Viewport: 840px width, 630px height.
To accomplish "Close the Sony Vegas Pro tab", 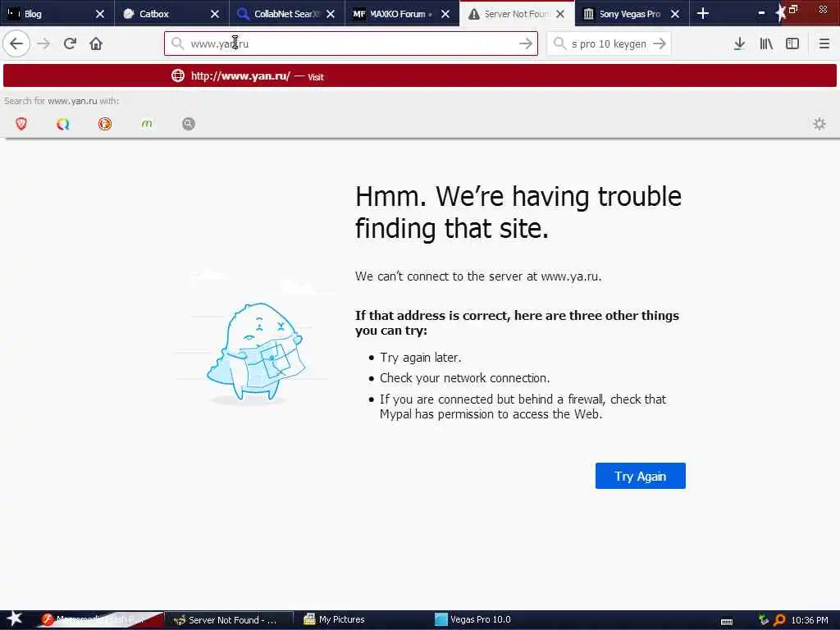I will (x=675, y=14).
